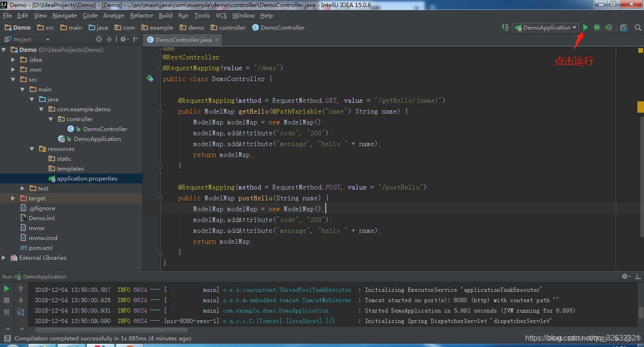Click the Search Everywhere magnifier icon

637,27
